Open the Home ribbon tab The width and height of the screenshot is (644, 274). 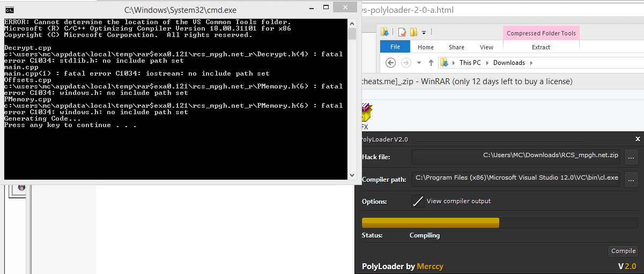(426, 47)
